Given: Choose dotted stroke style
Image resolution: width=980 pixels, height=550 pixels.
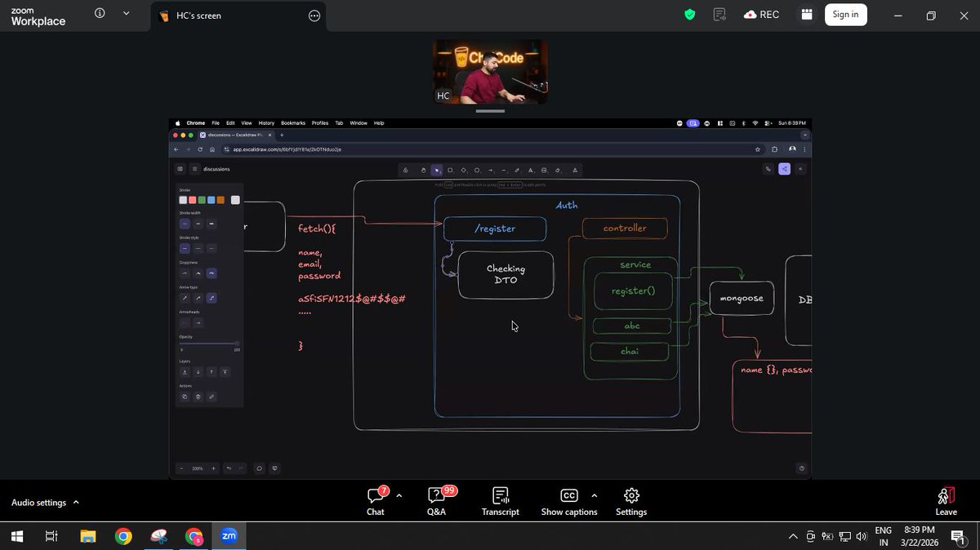Looking at the screenshot, I should [x=212, y=248].
